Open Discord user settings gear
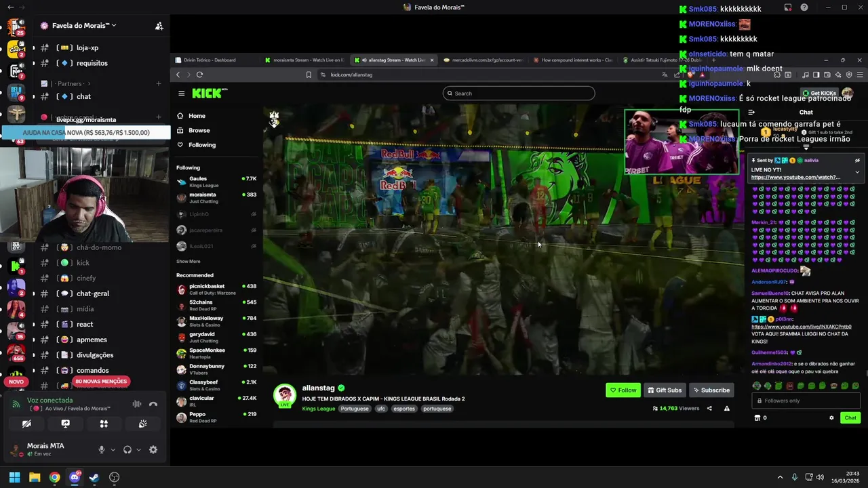 (x=153, y=449)
